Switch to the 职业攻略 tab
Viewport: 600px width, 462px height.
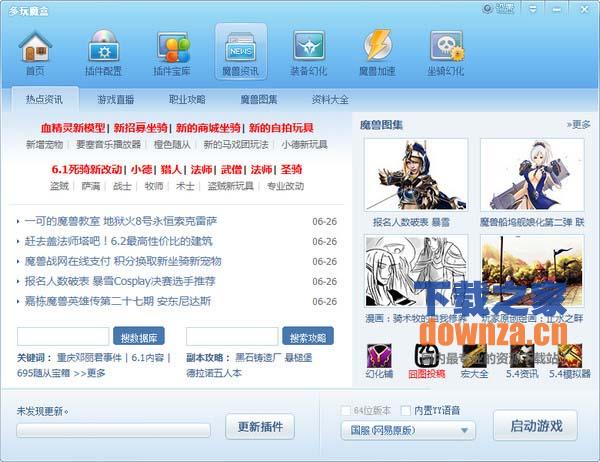coord(187,100)
